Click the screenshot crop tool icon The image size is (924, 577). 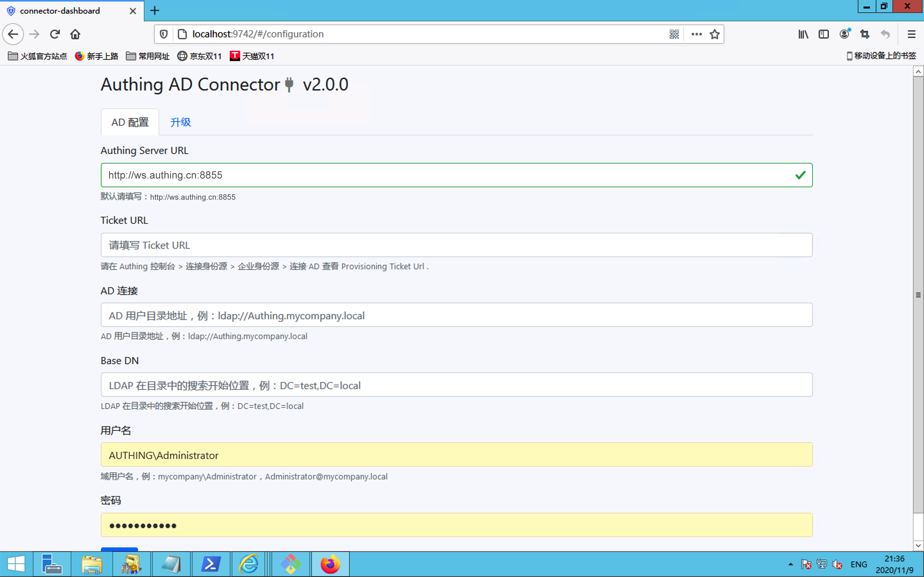(865, 34)
